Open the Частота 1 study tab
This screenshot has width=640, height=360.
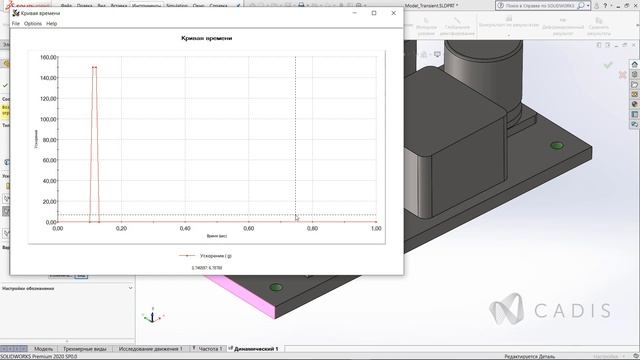208,349
